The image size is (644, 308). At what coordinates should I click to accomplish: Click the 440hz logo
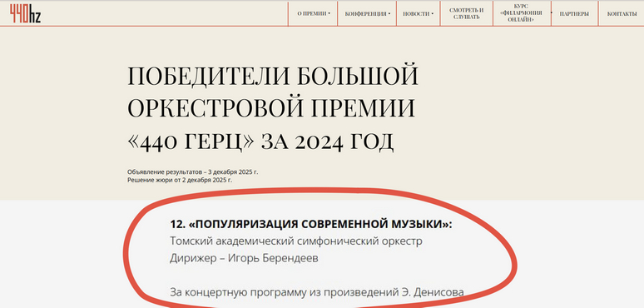[x=25, y=13]
